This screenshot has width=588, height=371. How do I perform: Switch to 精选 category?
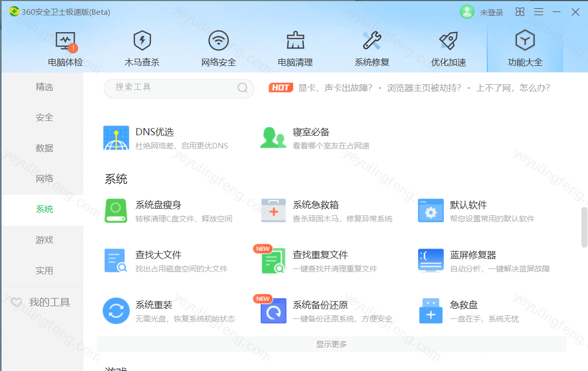point(44,87)
